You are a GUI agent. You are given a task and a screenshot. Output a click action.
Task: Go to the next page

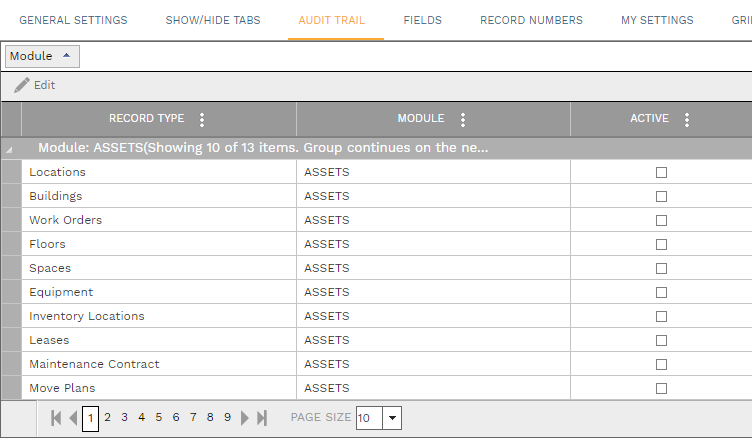coord(245,418)
